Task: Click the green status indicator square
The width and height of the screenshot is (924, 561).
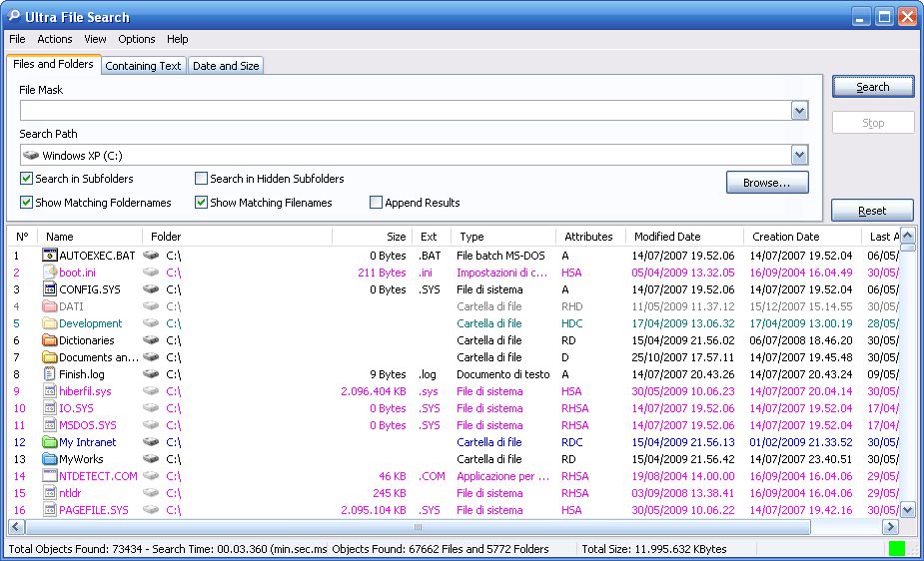Action: pyautogui.click(x=896, y=549)
